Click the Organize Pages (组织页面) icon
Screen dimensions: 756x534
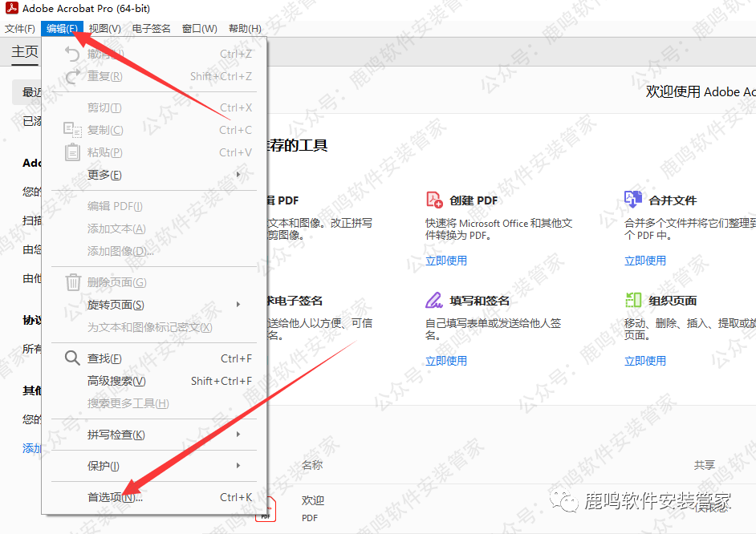[x=633, y=301]
